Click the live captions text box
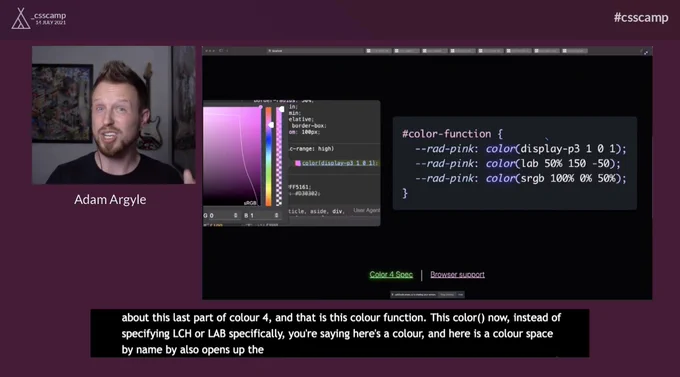 coord(340,333)
